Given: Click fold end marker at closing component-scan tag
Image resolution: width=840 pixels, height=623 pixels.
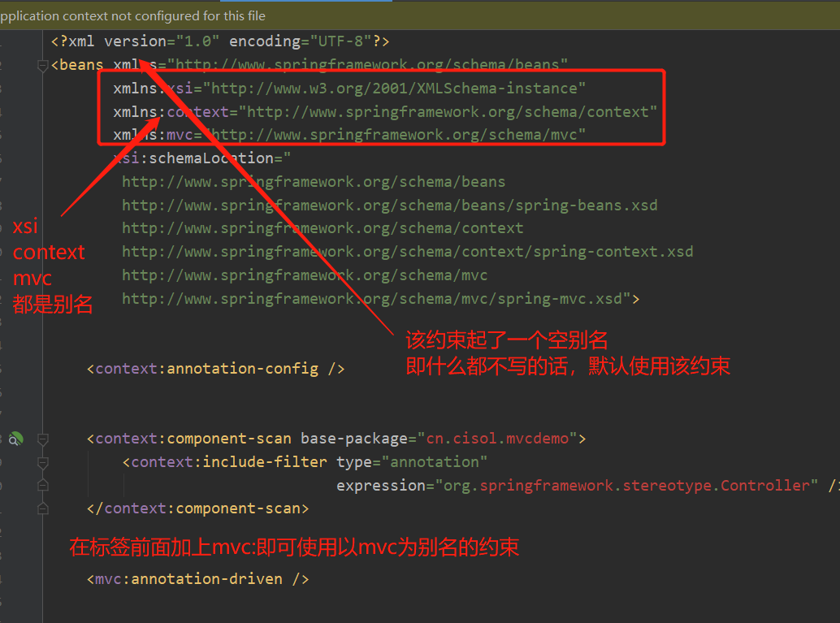Looking at the screenshot, I should click(43, 509).
